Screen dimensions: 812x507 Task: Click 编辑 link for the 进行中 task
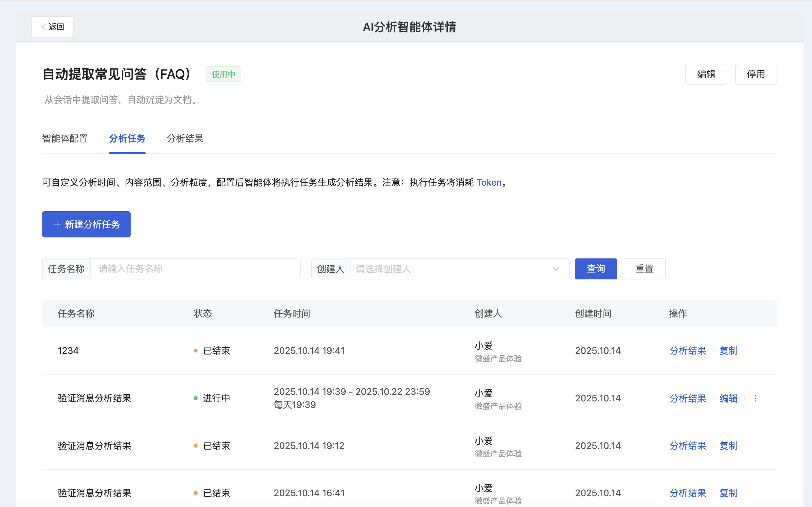(x=728, y=398)
